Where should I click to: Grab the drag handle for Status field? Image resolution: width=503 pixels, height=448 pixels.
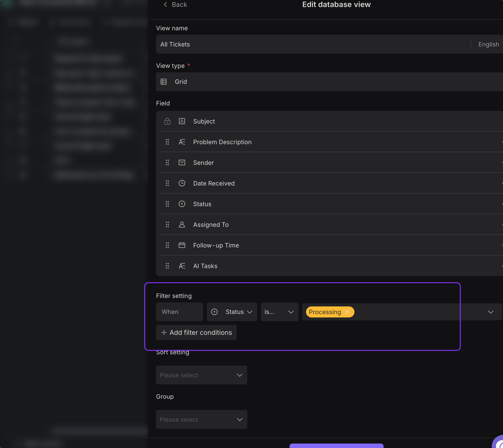[167, 204]
